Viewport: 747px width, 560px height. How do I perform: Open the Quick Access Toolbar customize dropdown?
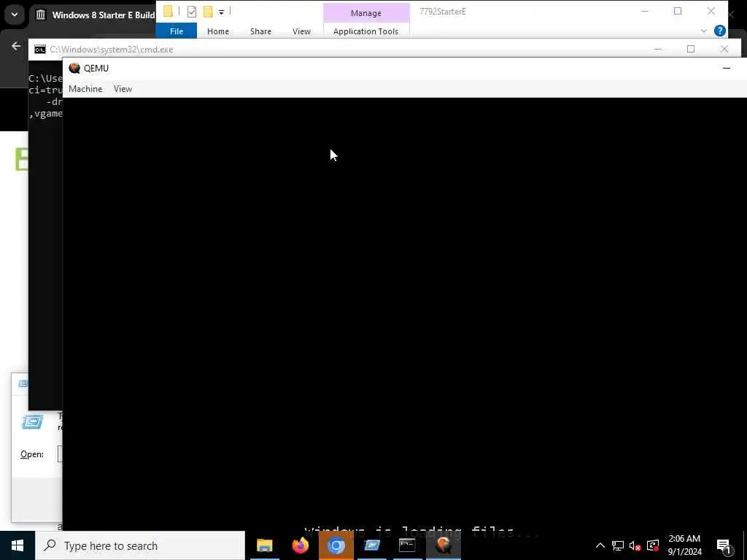tap(221, 12)
